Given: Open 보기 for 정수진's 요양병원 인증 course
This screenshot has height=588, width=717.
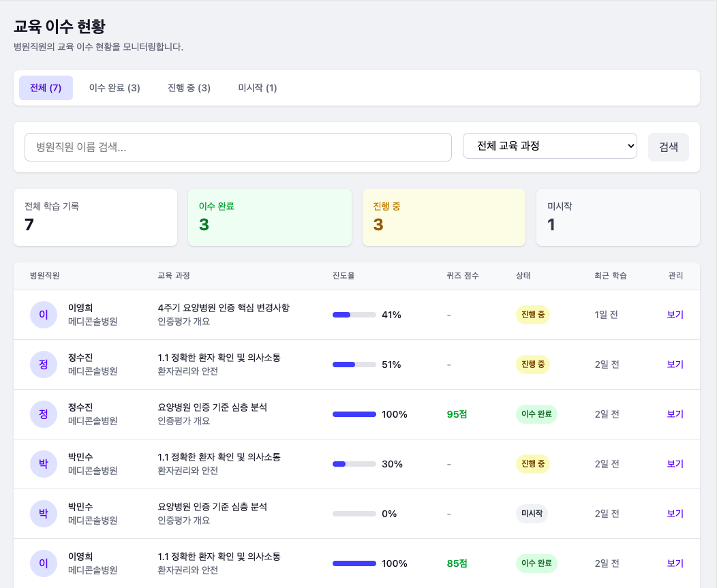Looking at the screenshot, I should coord(674,414).
